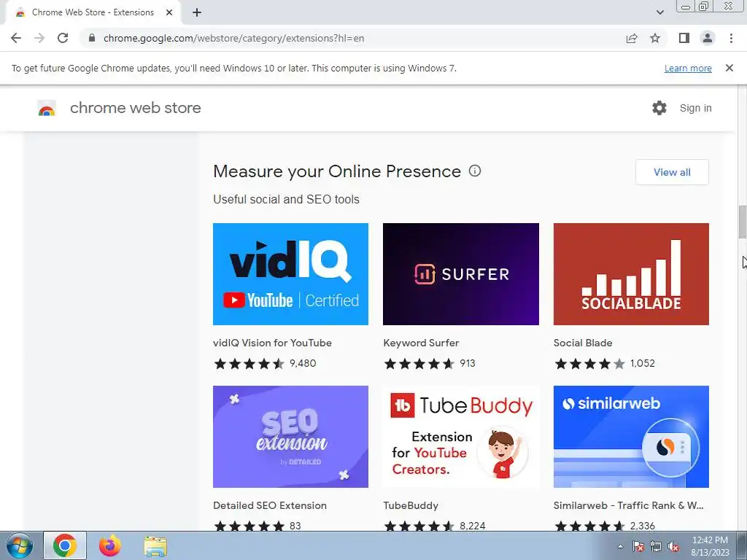The height and width of the screenshot is (560, 747).
Task: Open the Chrome three-dot menu
Action: (731, 38)
